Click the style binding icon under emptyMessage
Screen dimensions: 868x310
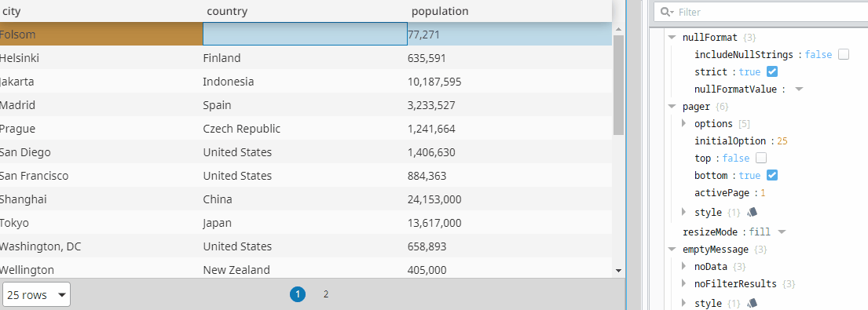752,303
